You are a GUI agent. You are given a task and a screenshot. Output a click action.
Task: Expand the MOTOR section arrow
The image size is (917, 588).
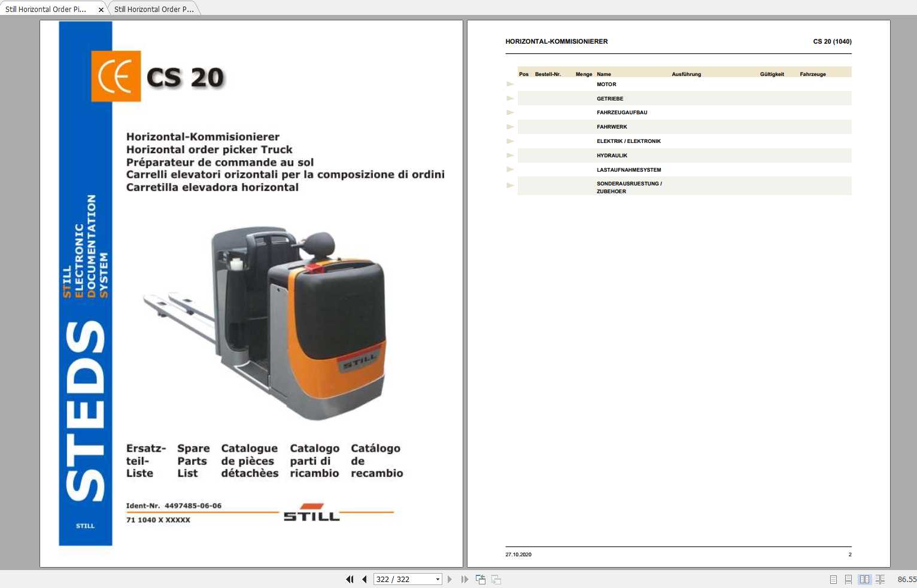click(x=510, y=84)
